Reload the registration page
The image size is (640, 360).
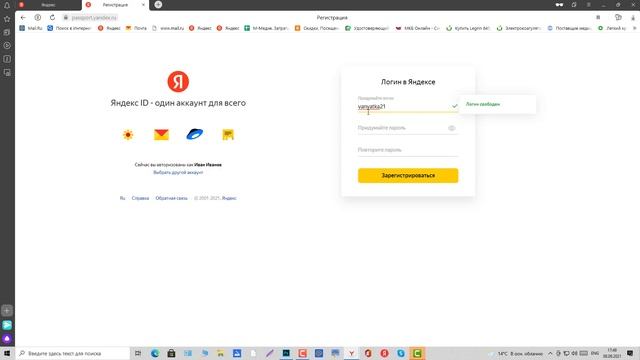point(52,18)
